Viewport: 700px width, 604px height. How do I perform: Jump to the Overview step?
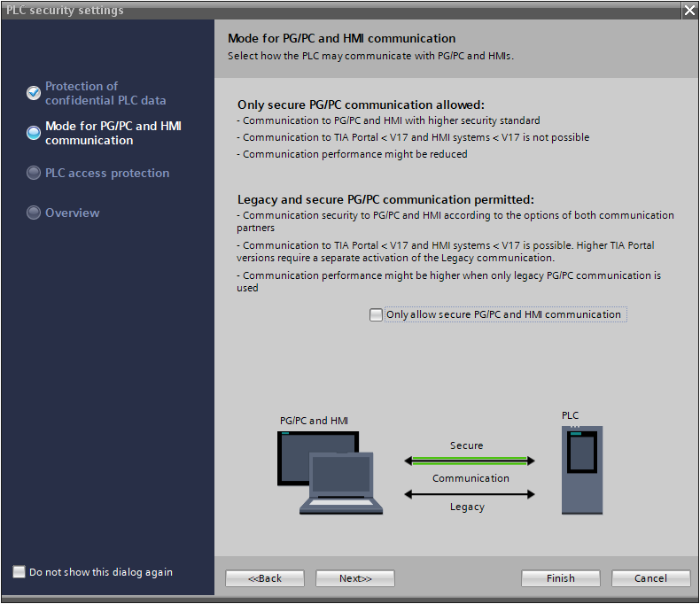coord(73,213)
